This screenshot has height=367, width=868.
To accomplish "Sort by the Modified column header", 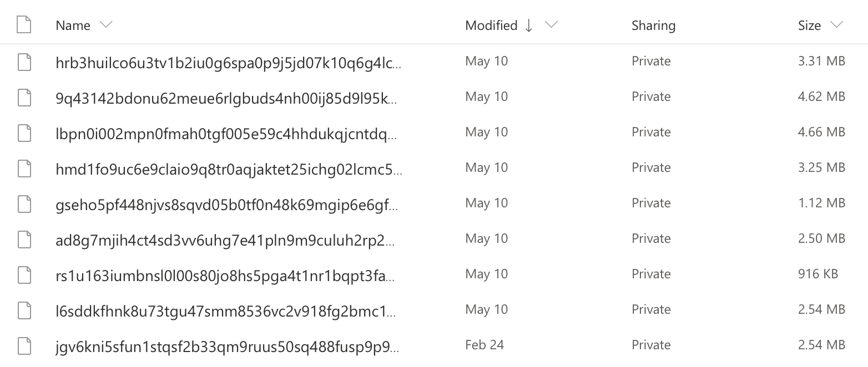I will click(491, 26).
